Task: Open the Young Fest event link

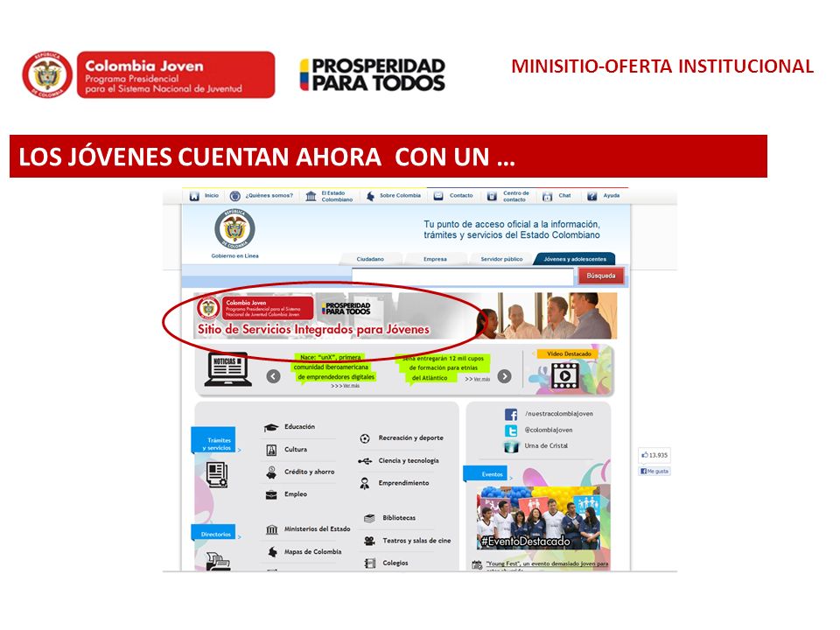Action: 547,564
